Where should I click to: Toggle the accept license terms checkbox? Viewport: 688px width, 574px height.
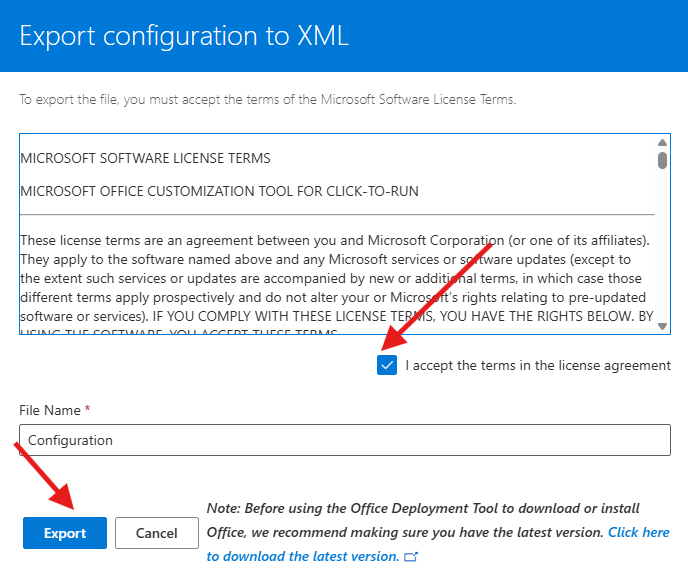[387, 365]
